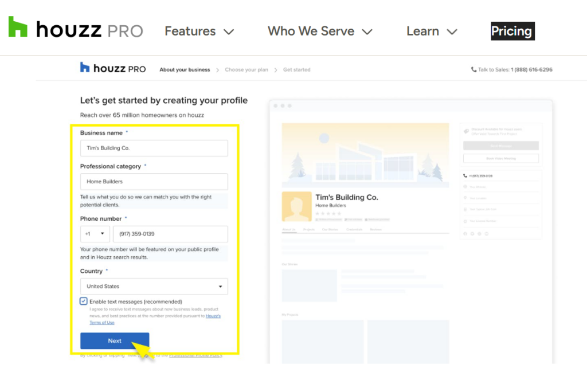This screenshot has height=392, width=587.
Task: Click the Business name input field
Action: 154,148
